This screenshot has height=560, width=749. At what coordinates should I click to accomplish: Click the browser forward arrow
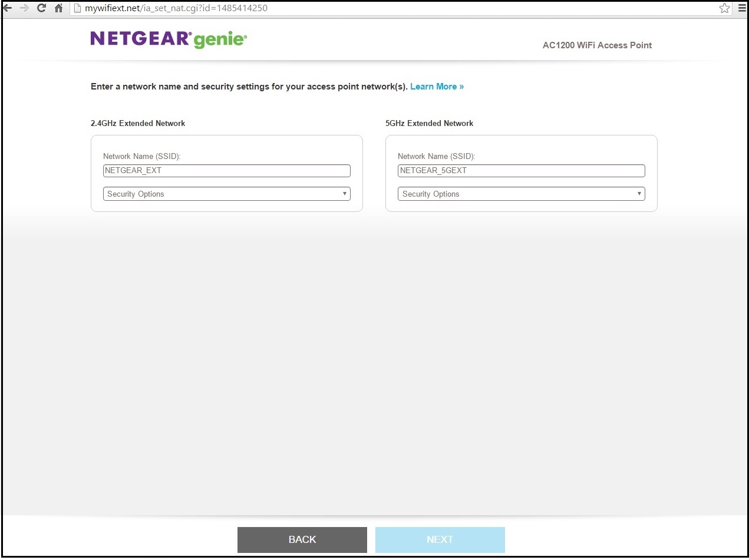pyautogui.click(x=24, y=8)
